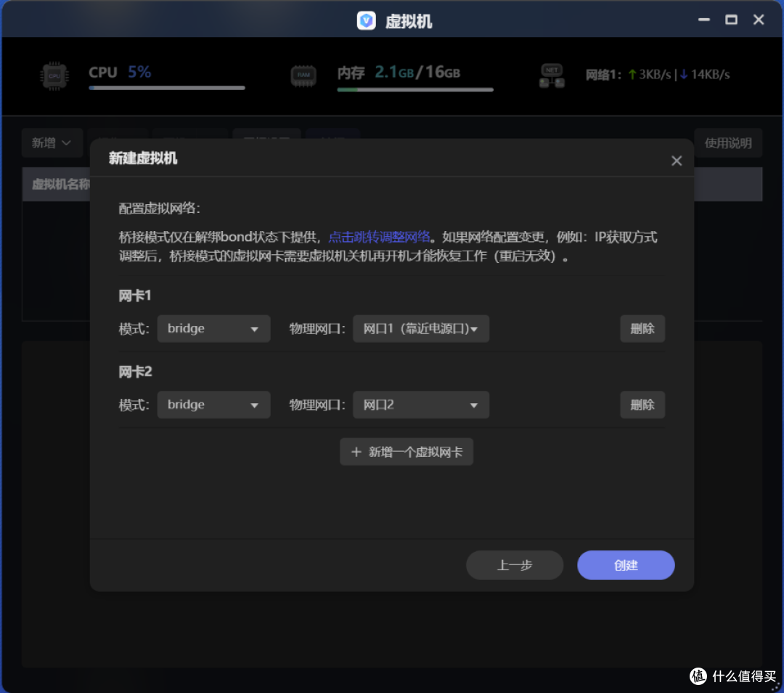This screenshot has width=784, height=693.
Task: Open the 新增 dropdown in toolbar
Action: pos(52,143)
